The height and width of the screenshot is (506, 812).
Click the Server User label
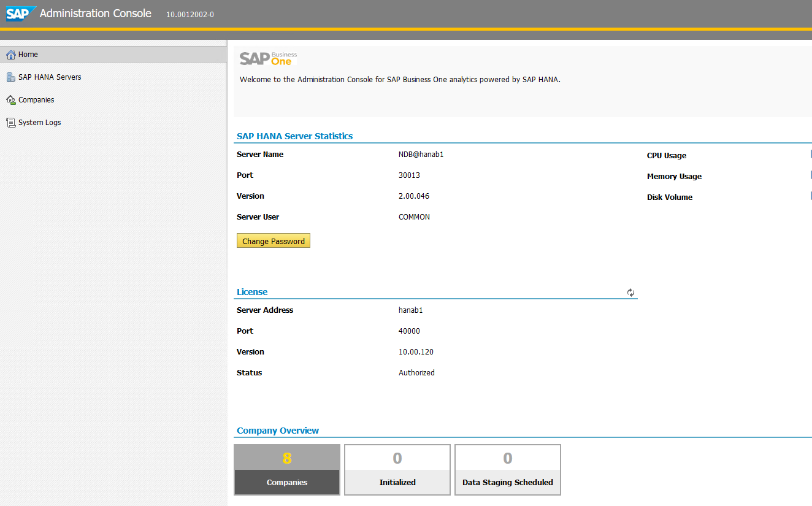[258, 217]
